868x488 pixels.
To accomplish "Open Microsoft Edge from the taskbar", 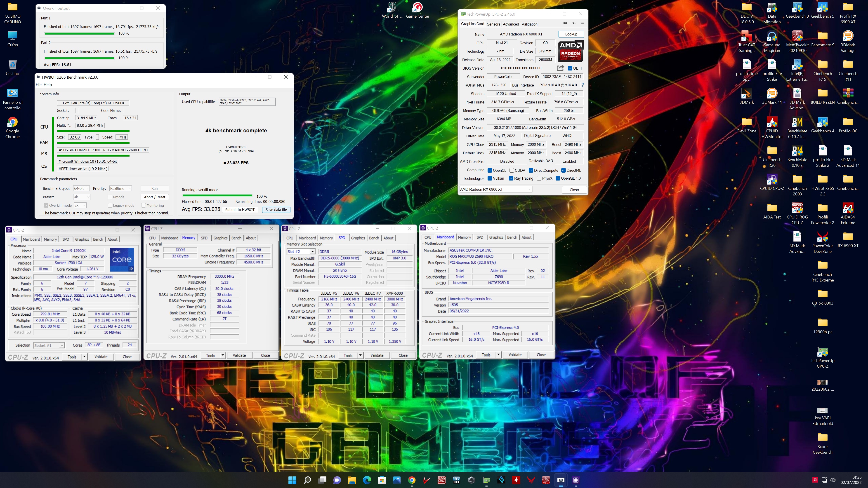I will (367, 480).
